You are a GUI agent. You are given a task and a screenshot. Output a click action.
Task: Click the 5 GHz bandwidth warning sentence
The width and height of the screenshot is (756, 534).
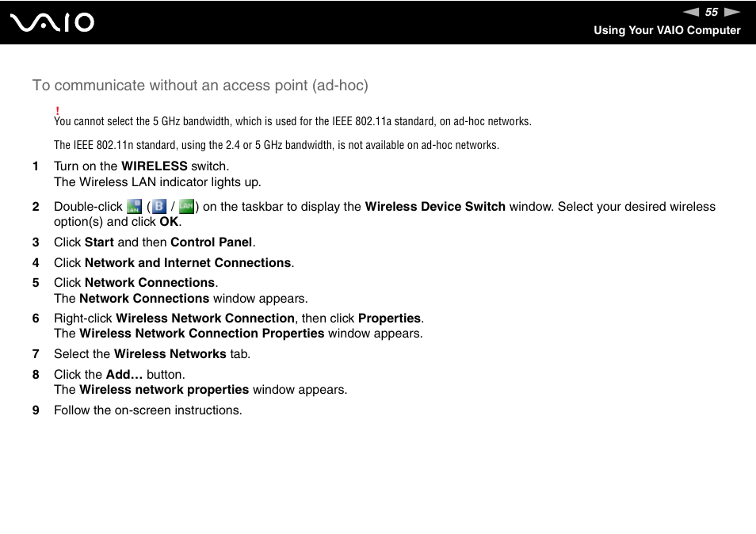(292, 121)
